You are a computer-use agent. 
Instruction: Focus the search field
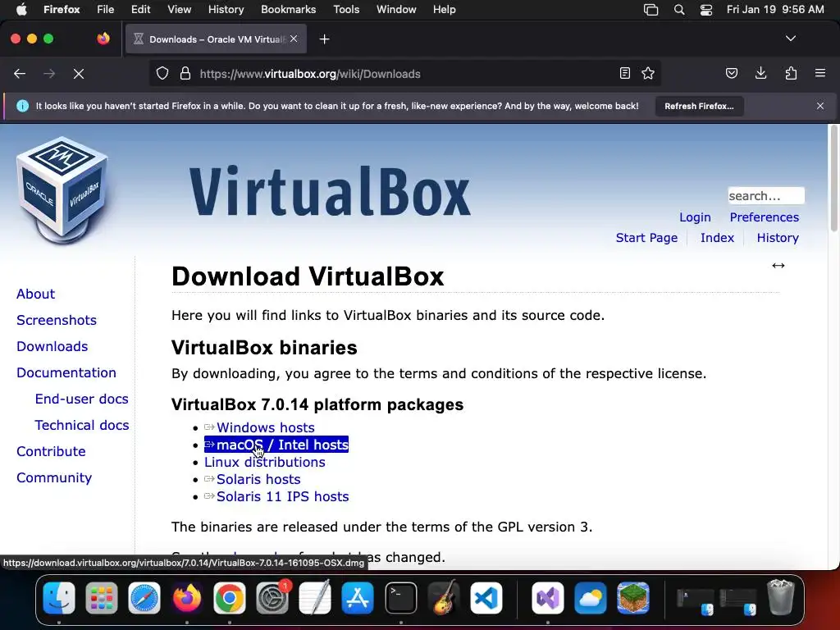coord(766,195)
